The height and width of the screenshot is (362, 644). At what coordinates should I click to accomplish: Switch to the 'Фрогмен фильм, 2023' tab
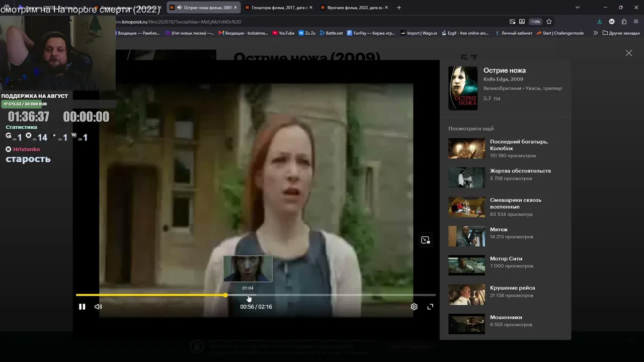(x=354, y=8)
